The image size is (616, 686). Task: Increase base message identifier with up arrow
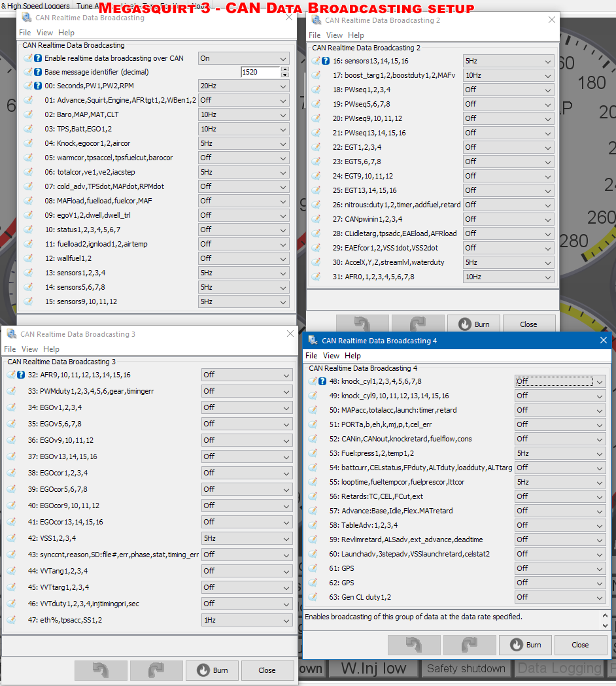[x=285, y=69]
